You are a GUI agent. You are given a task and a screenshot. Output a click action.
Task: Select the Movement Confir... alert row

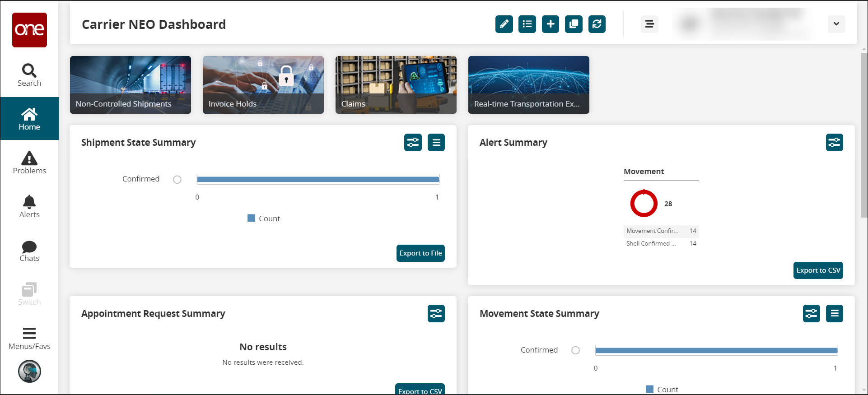661,231
